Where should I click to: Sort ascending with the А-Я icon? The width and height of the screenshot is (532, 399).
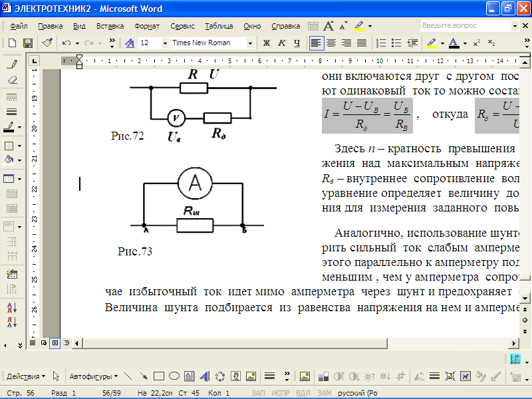click(12, 307)
